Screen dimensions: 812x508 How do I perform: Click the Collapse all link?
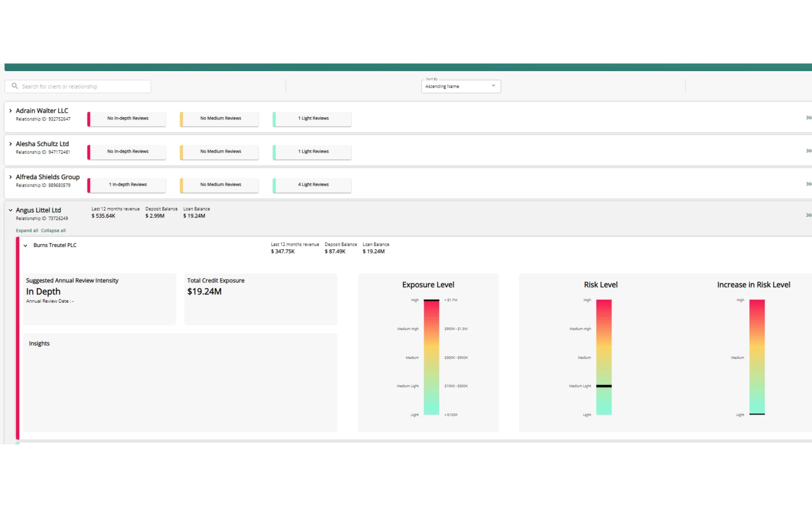tap(53, 231)
